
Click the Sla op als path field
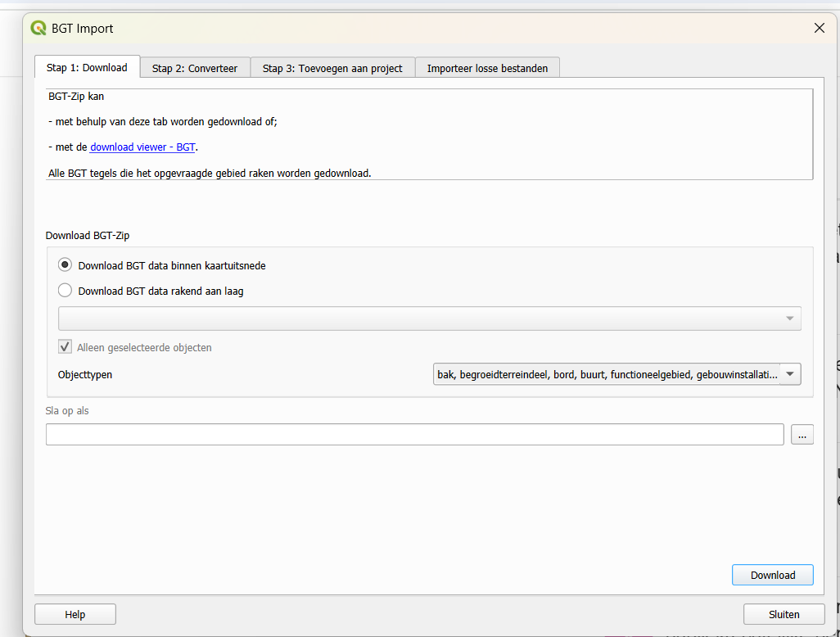coord(414,435)
